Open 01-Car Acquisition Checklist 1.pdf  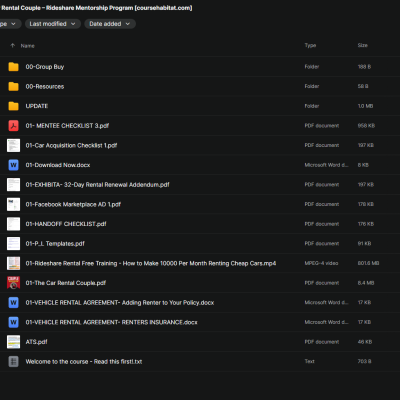[x=200, y=145]
